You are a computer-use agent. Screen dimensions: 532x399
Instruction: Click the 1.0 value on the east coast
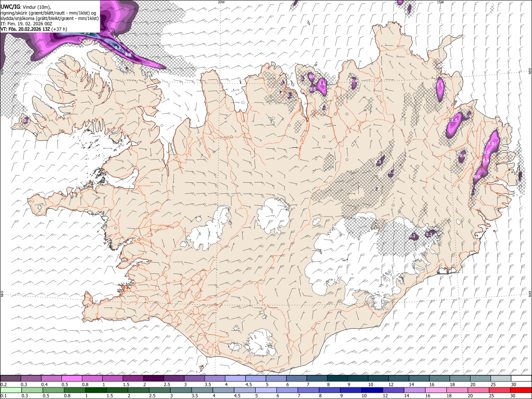[x=491, y=144]
